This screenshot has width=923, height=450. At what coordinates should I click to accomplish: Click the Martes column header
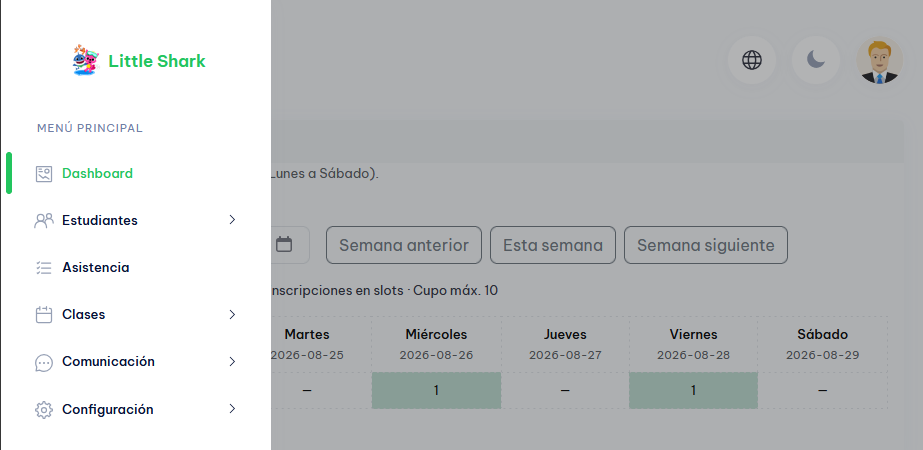tap(307, 335)
